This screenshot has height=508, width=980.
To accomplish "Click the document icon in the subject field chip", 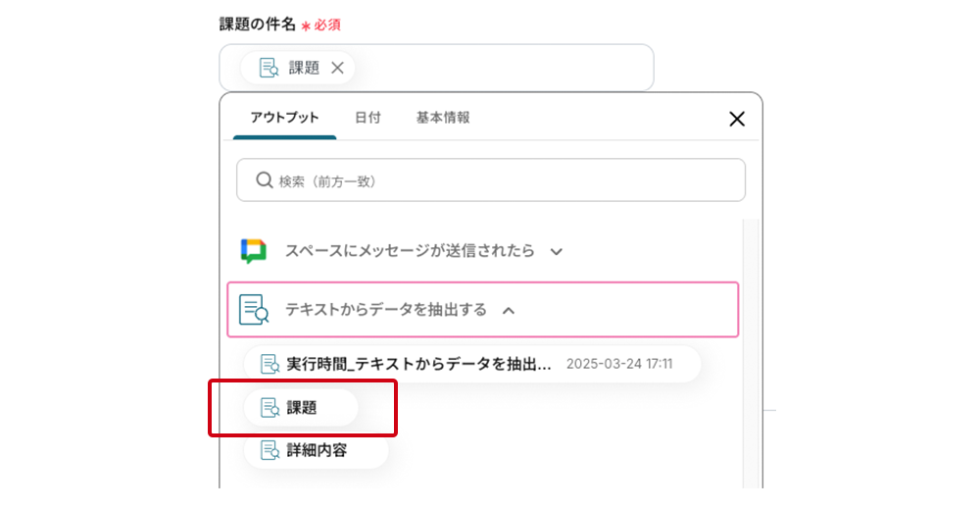I will click(x=268, y=68).
